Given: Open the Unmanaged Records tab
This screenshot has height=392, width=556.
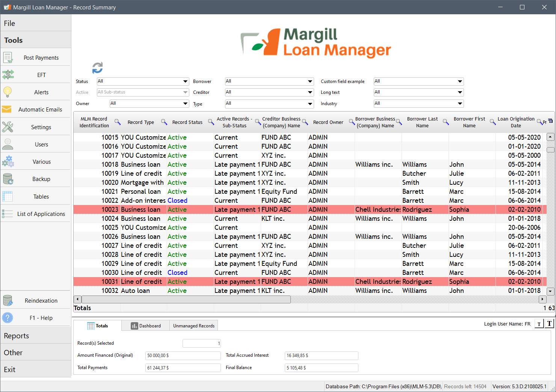Looking at the screenshot, I should click(x=193, y=325).
